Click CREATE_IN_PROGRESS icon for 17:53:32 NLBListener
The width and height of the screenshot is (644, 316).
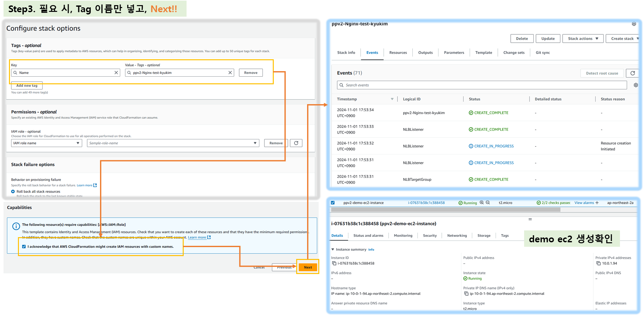(x=471, y=146)
